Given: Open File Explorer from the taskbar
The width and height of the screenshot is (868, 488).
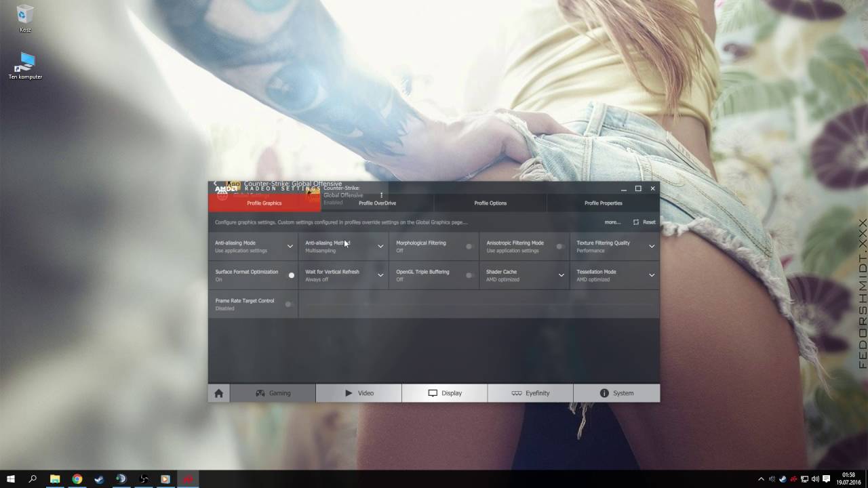Looking at the screenshot, I should [55, 479].
